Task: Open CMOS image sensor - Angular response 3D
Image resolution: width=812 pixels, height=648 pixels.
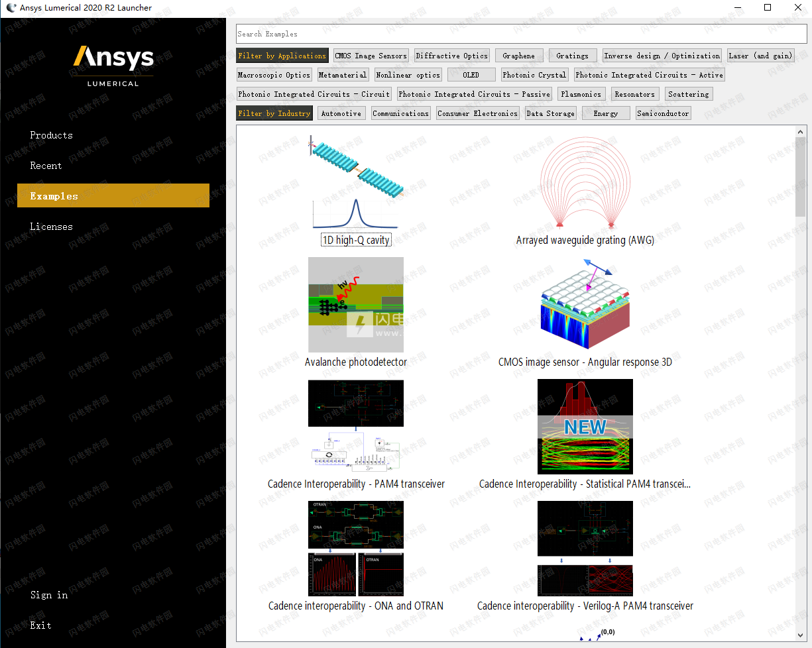Action: (x=585, y=313)
